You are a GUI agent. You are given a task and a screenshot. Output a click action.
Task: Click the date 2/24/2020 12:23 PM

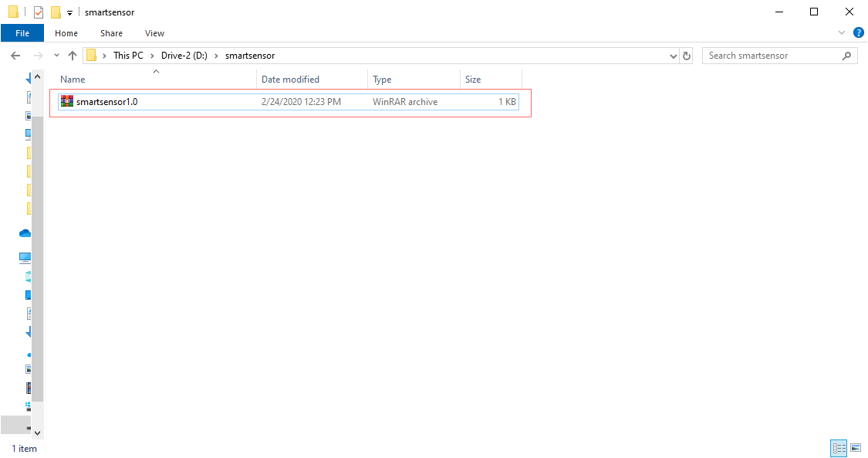[x=301, y=102]
